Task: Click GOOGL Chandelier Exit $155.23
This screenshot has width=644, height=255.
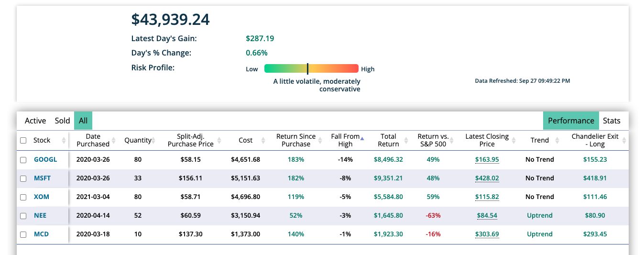Action: pos(595,159)
